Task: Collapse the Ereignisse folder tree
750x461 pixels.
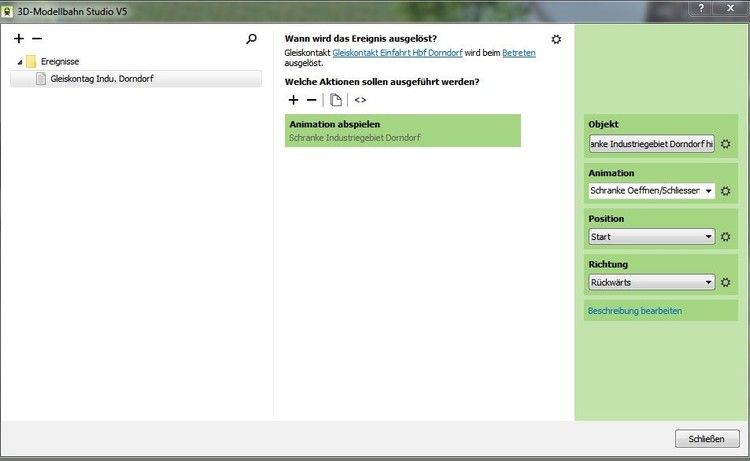Action: point(20,62)
